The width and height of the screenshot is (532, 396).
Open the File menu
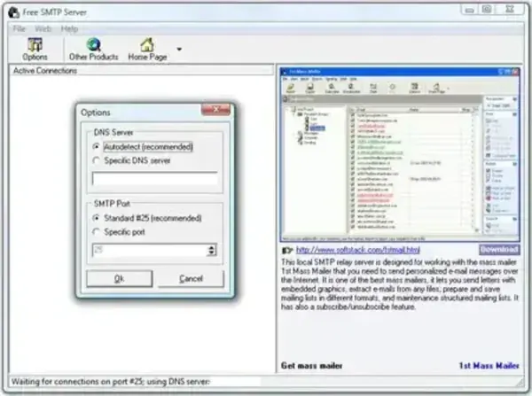[19, 29]
